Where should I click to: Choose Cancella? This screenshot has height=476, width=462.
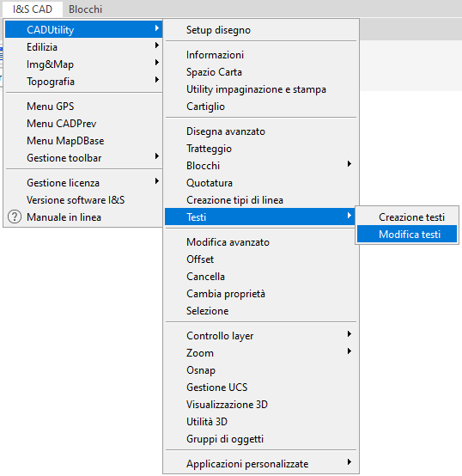point(261,277)
